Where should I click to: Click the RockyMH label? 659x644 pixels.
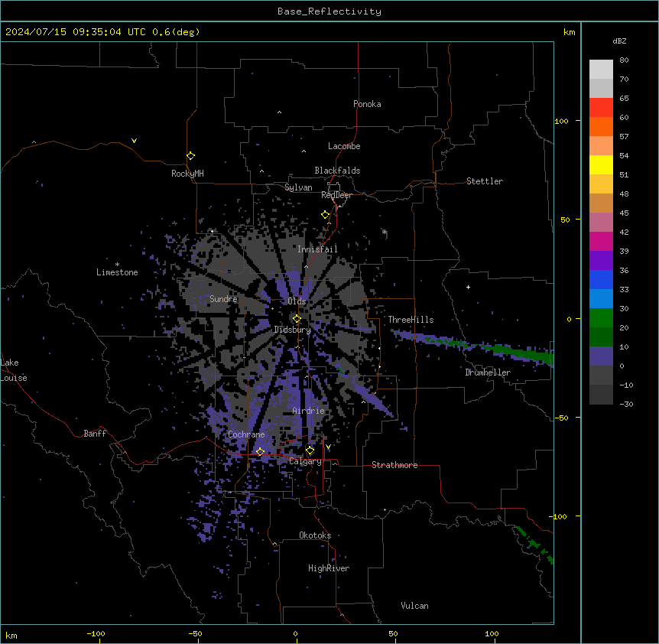point(187,174)
